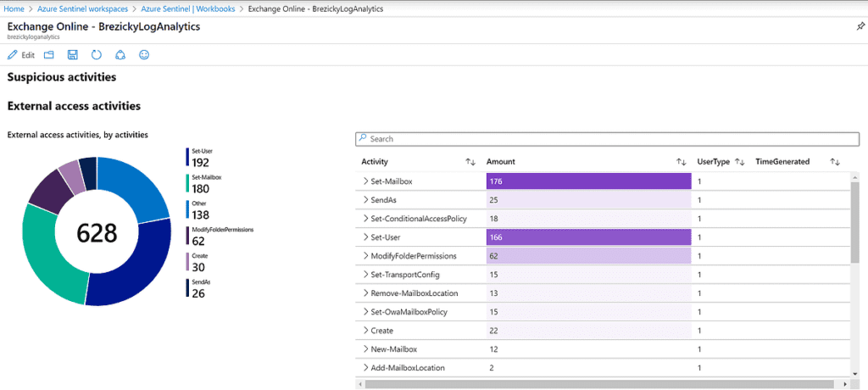The width and height of the screenshot is (868, 390).
Task: Open Azure Sentinel workspaces breadcrumb
Action: pos(82,8)
